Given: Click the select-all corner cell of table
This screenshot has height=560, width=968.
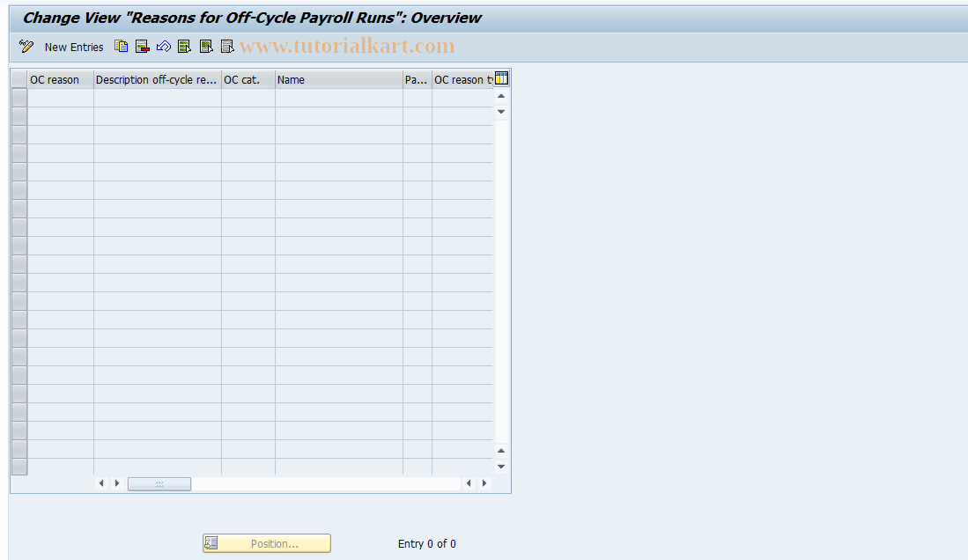Looking at the screenshot, I should [19, 79].
